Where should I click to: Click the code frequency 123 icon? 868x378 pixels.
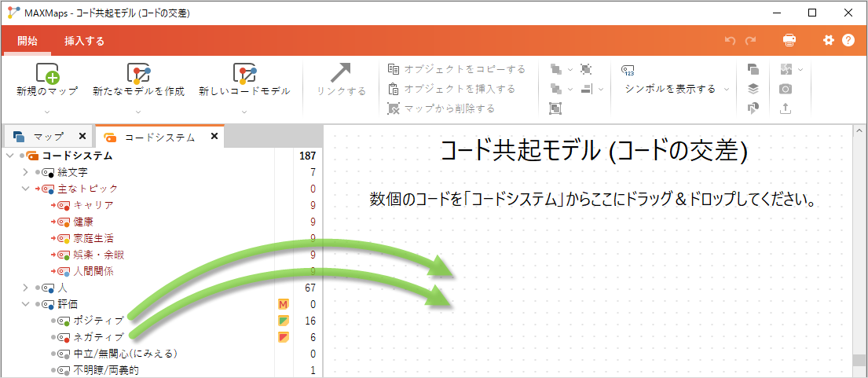pyautogui.click(x=628, y=70)
